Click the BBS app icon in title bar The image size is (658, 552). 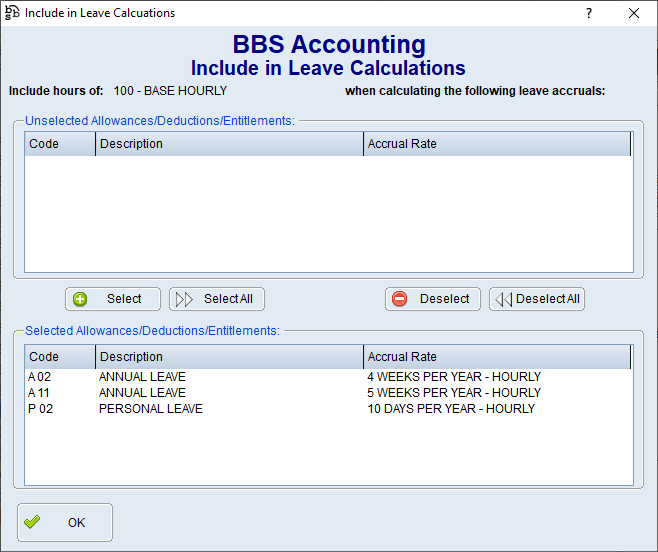pos(12,13)
